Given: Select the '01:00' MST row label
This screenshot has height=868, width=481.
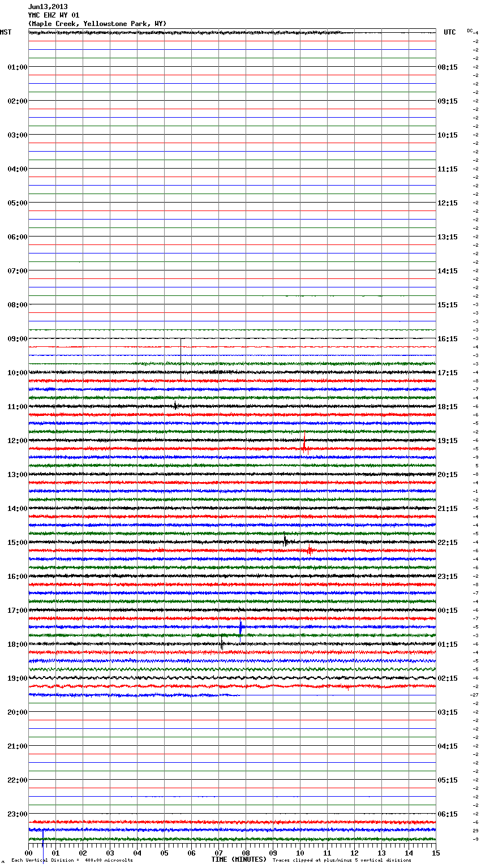Looking at the screenshot, I should point(17,67).
